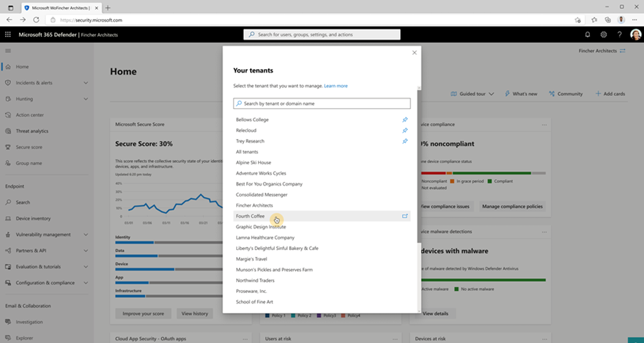Image resolution: width=644 pixels, height=343 pixels.
Task: Open browser more options ellipsis
Action: point(634,20)
